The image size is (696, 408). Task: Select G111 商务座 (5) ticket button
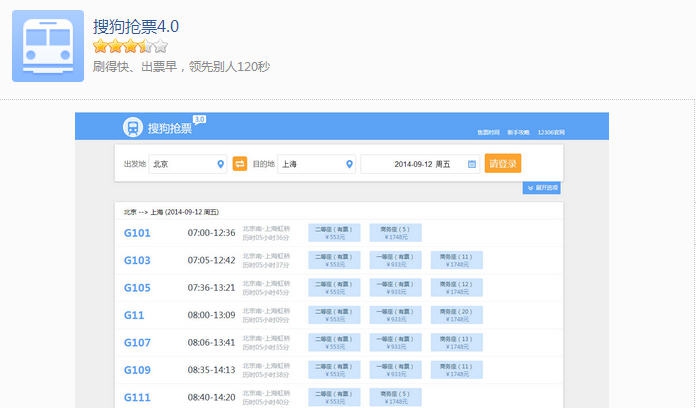click(x=395, y=398)
